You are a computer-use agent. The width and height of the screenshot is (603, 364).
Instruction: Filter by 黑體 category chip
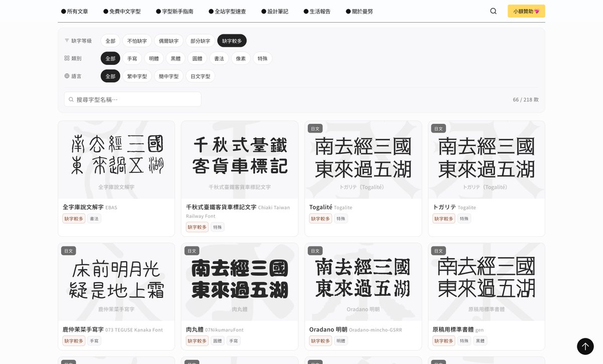pos(175,58)
